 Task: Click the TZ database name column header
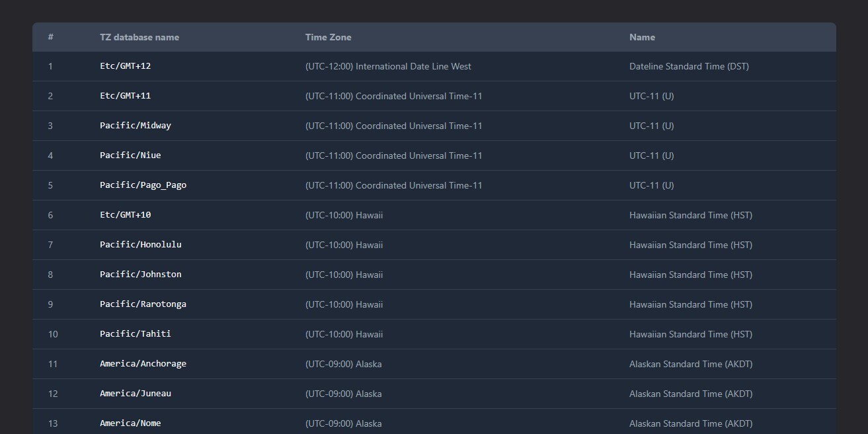[139, 38]
